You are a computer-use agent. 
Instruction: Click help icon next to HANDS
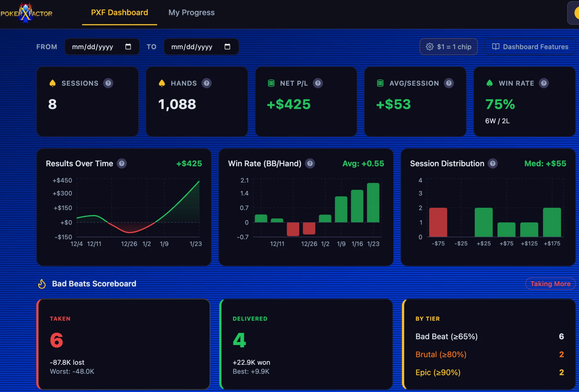206,83
